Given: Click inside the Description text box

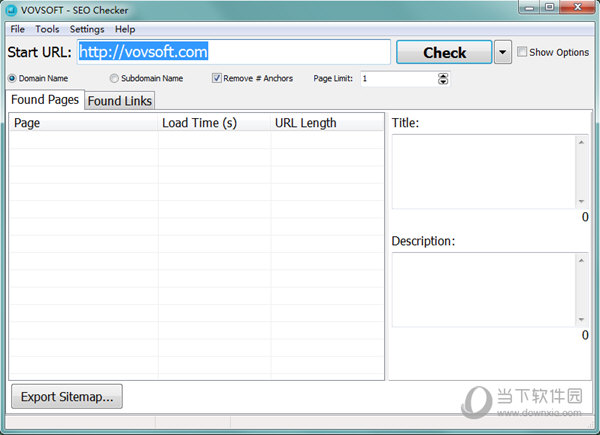Looking at the screenshot, I should pos(484,290).
